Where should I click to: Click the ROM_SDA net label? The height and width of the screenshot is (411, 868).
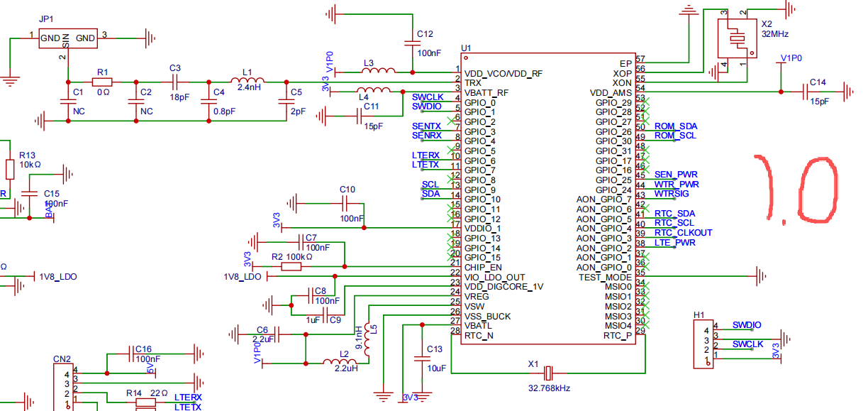675,126
